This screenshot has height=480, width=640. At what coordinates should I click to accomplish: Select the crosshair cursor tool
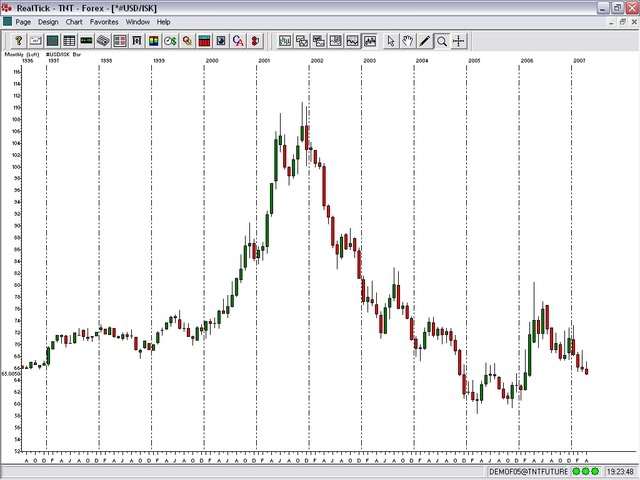459,41
